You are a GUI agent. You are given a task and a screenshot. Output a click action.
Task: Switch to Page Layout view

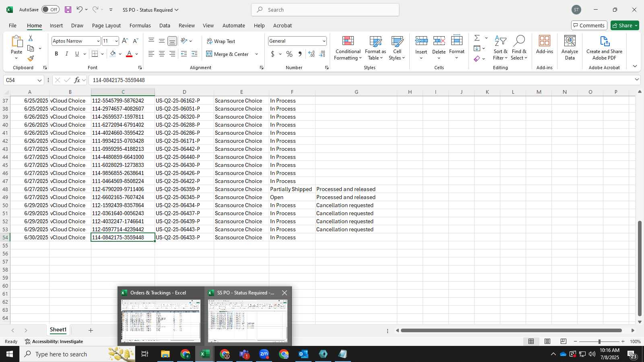click(x=547, y=341)
